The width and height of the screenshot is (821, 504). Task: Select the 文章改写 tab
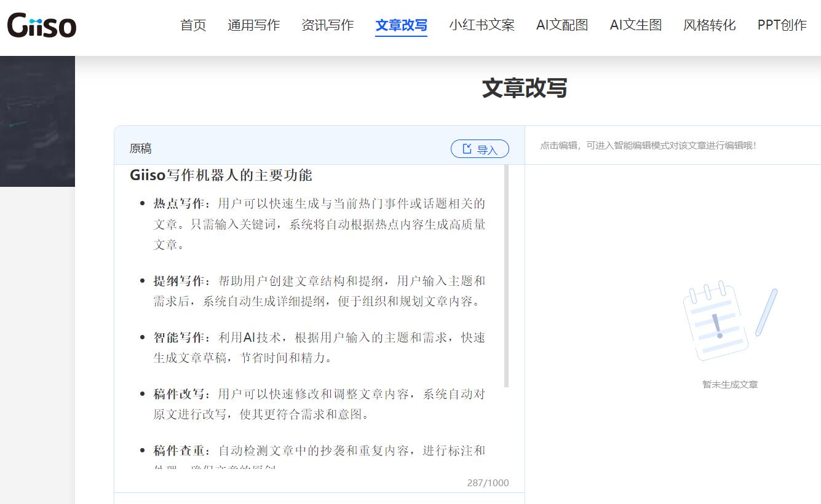click(x=401, y=25)
